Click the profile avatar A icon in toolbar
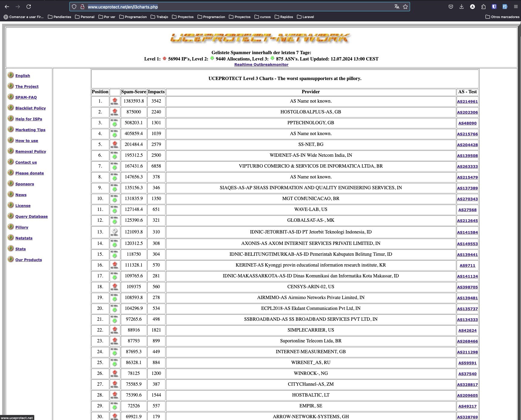This screenshot has height=420, width=521. tap(473, 7)
